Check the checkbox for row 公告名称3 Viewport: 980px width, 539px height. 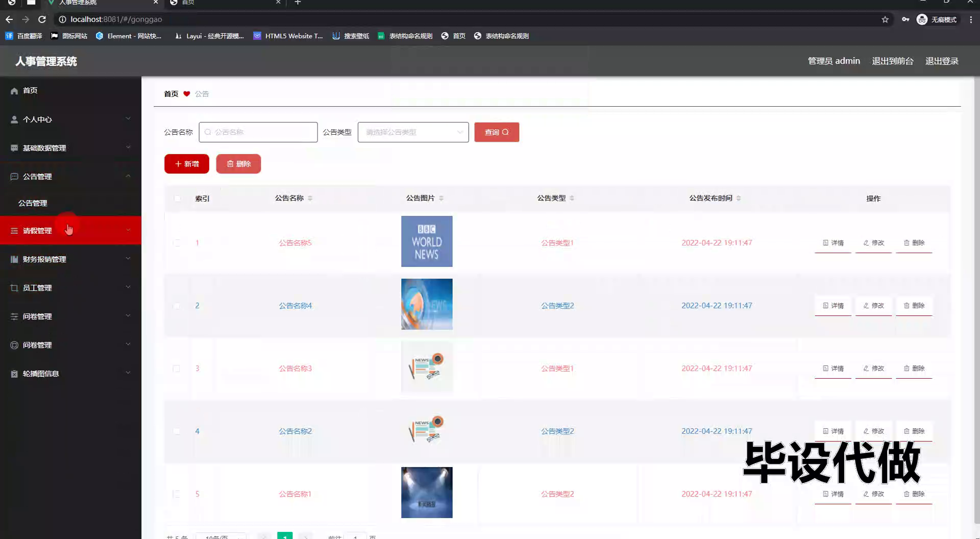tap(177, 369)
